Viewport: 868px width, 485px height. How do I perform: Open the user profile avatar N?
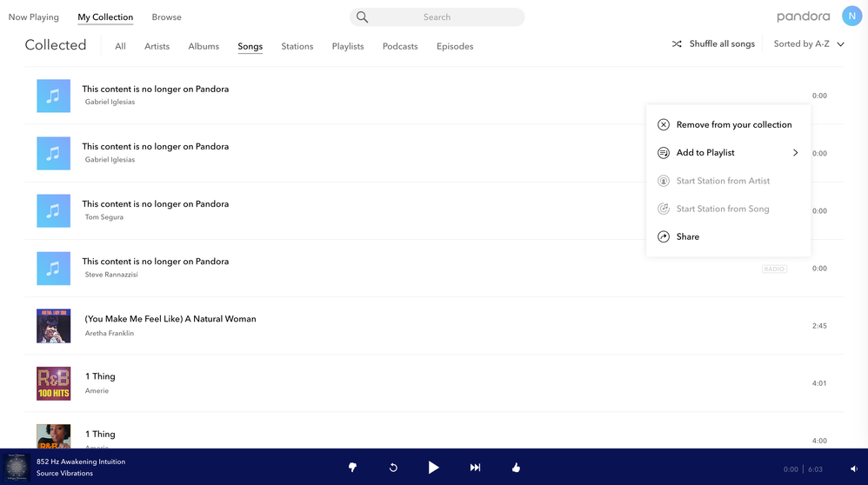pos(851,17)
